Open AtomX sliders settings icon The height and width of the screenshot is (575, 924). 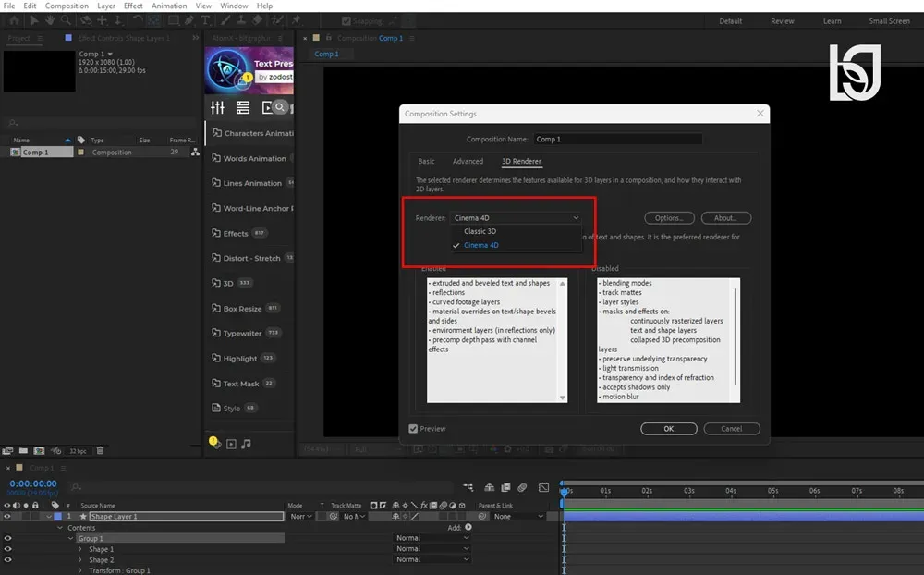tap(217, 107)
